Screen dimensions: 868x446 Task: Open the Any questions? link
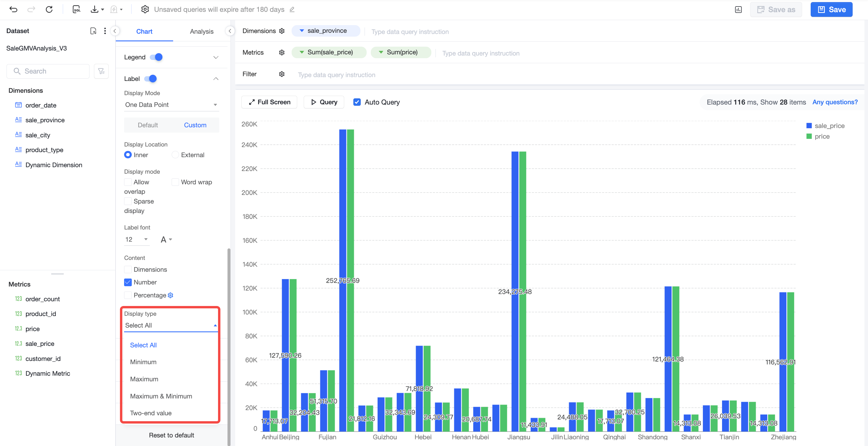pos(835,102)
